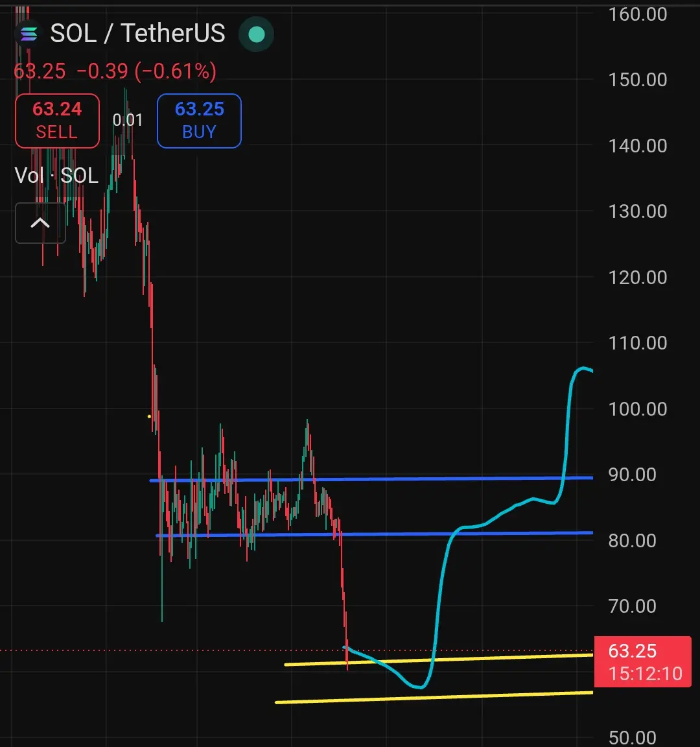This screenshot has width=700, height=747.
Task: Click the Solana coin logo icon
Action: point(29,34)
